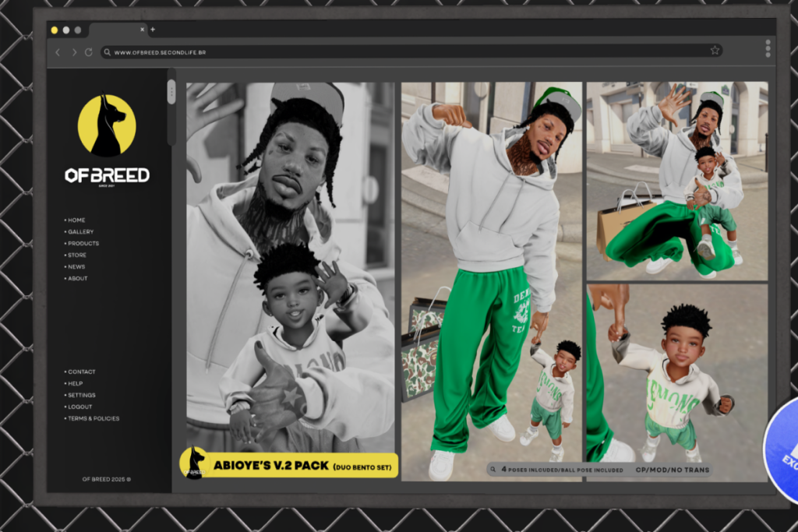The image size is (798, 532).
Task: Click the magnifier icon in poses info bar
Action: point(493,470)
